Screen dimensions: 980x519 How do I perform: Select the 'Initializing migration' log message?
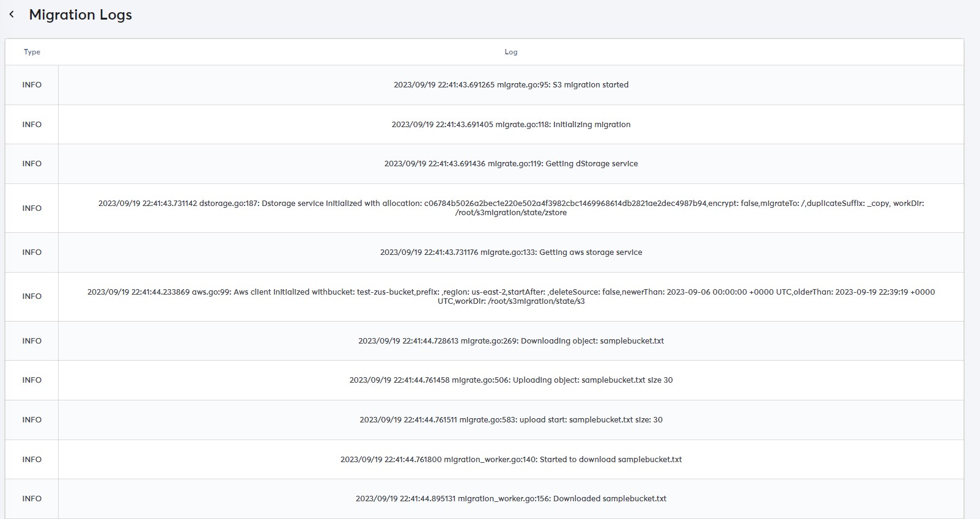510,125
